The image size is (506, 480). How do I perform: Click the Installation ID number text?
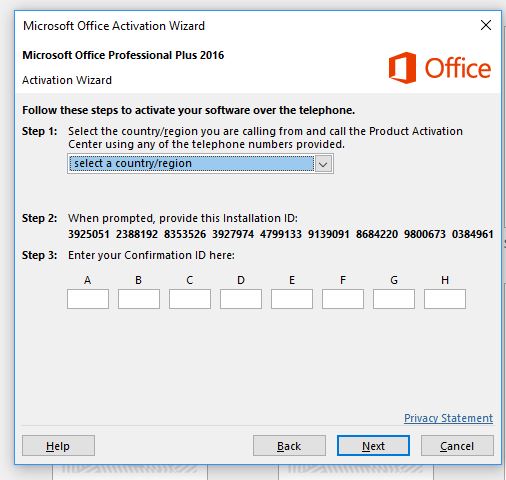(x=281, y=234)
